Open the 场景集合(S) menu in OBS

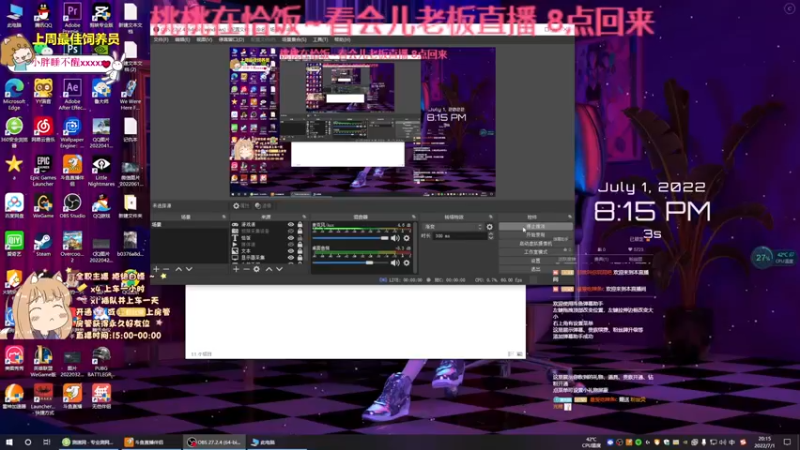point(294,39)
